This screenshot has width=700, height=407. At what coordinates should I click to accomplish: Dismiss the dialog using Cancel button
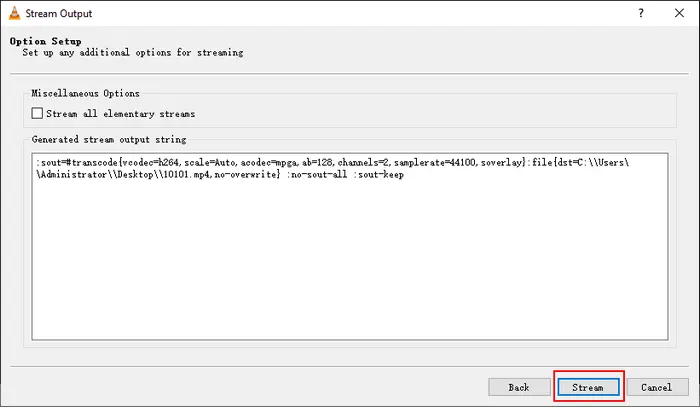[x=657, y=387]
